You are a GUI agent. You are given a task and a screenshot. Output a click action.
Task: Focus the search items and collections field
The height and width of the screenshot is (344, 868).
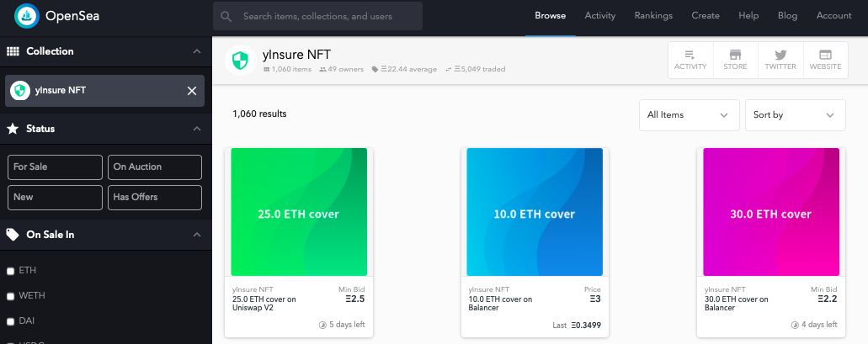tap(317, 16)
